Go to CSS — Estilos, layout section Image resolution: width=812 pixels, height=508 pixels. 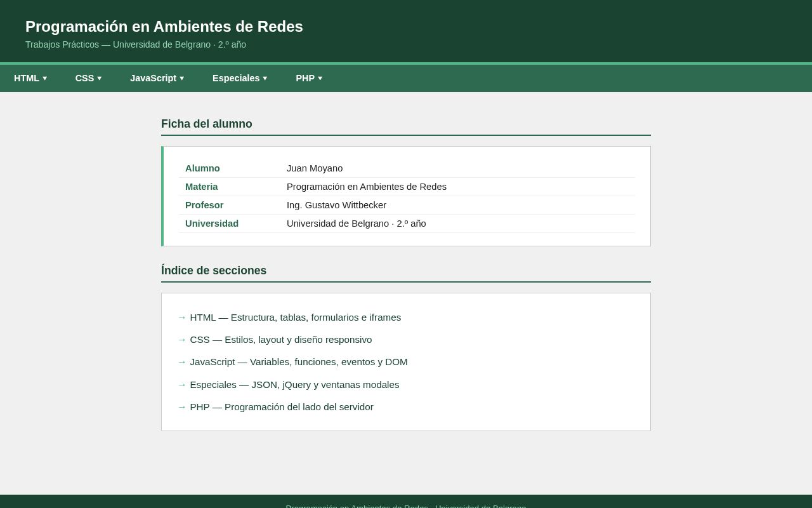point(281,340)
